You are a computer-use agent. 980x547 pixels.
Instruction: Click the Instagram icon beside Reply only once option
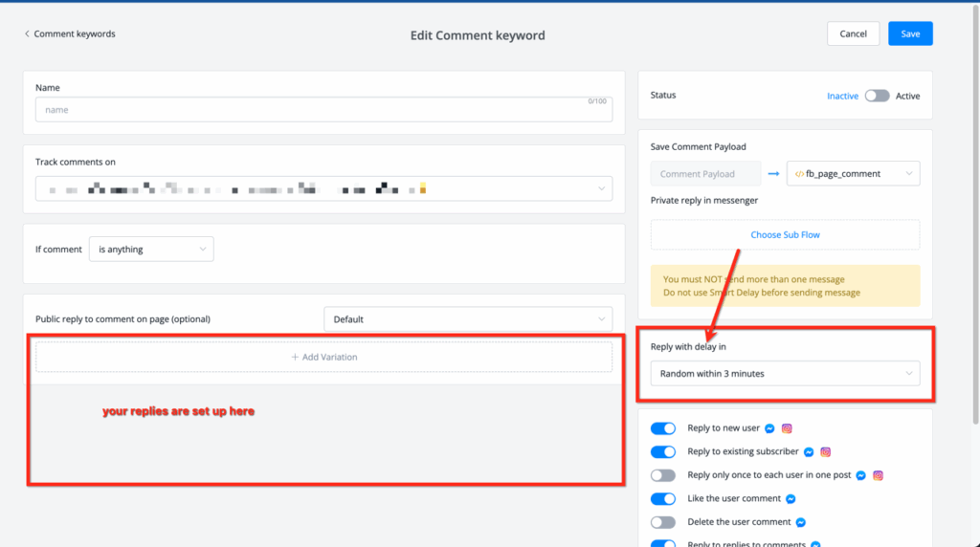tap(878, 475)
